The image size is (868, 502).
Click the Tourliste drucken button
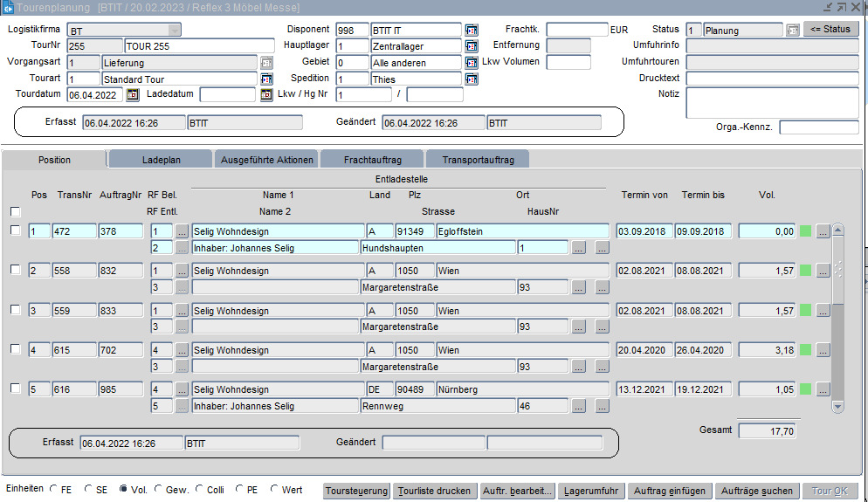click(434, 491)
